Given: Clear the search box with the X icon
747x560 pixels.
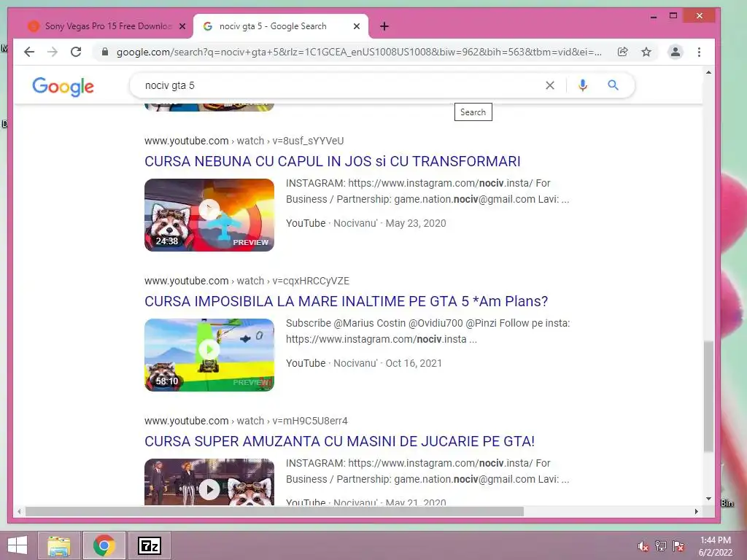Looking at the screenshot, I should click(550, 85).
